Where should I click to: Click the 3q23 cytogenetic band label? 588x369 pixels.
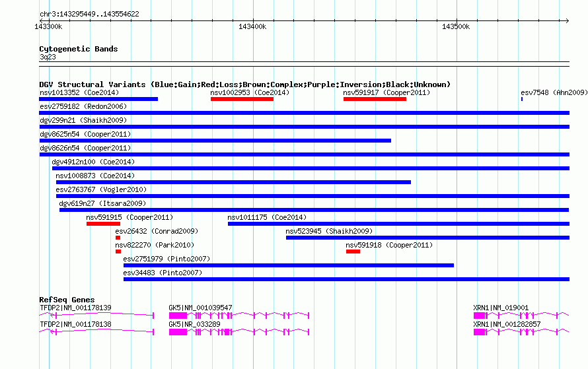(48, 57)
